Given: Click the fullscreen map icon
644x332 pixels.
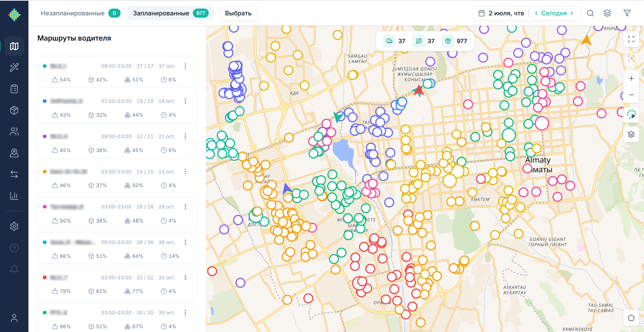Looking at the screenshot, I should [631, 39].
